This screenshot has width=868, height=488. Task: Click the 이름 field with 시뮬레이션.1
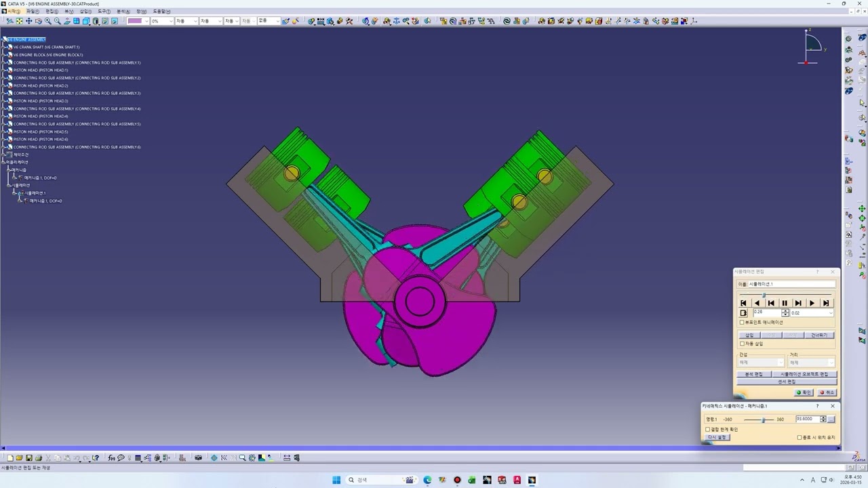point(791,284)
